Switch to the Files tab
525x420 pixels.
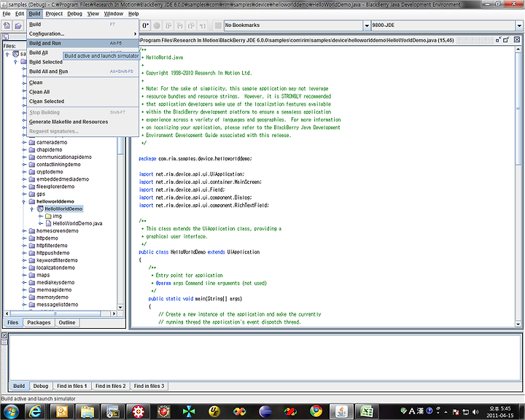(12, 322)
